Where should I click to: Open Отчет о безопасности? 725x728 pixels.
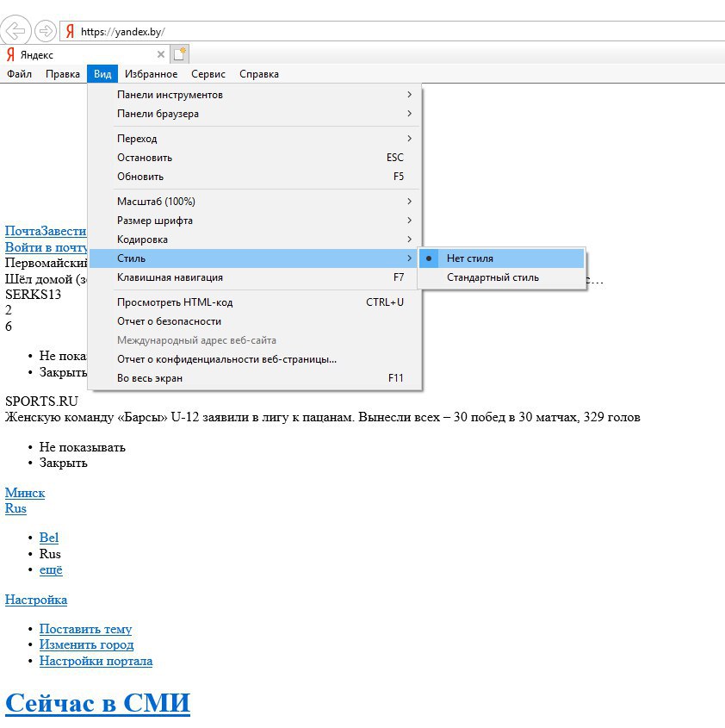255,321
